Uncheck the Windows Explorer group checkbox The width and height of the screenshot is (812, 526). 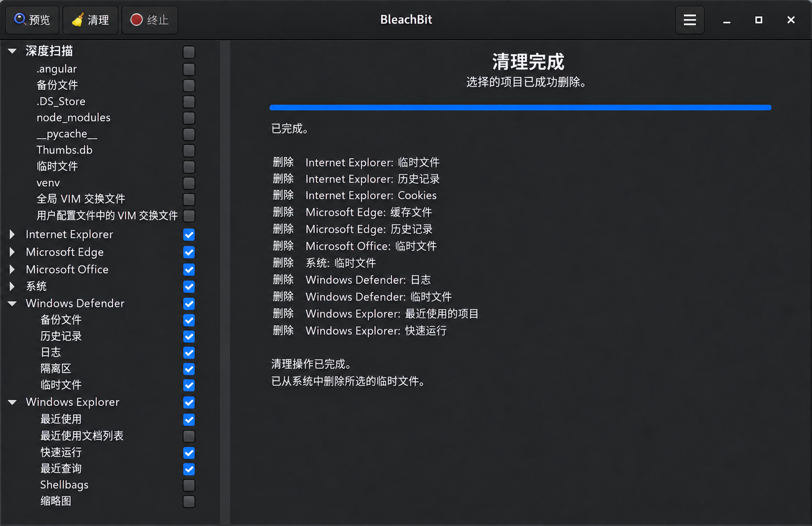click(x=189, y=403)
